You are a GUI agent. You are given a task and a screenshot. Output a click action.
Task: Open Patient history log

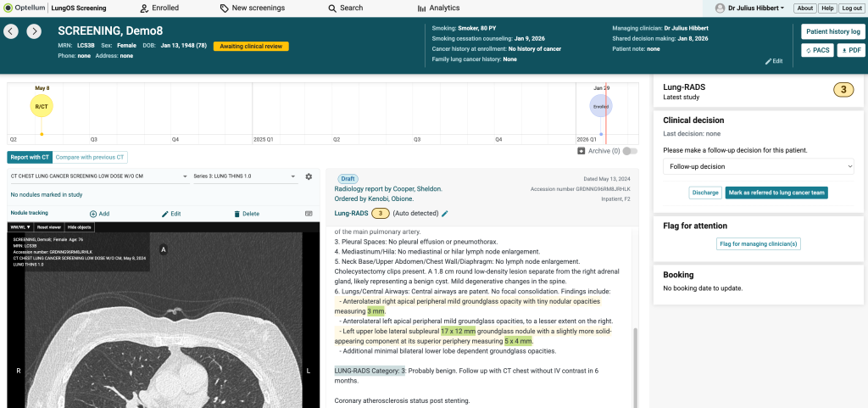click(833, 31)
